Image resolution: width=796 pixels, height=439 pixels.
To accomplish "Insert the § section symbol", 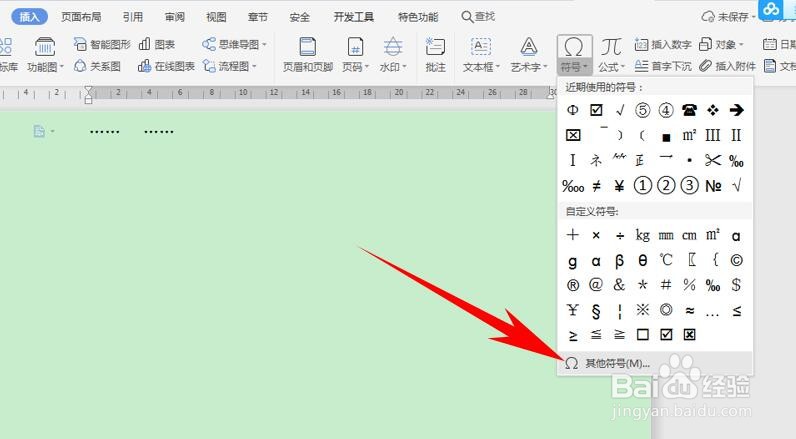I will (x=596, y=310).
